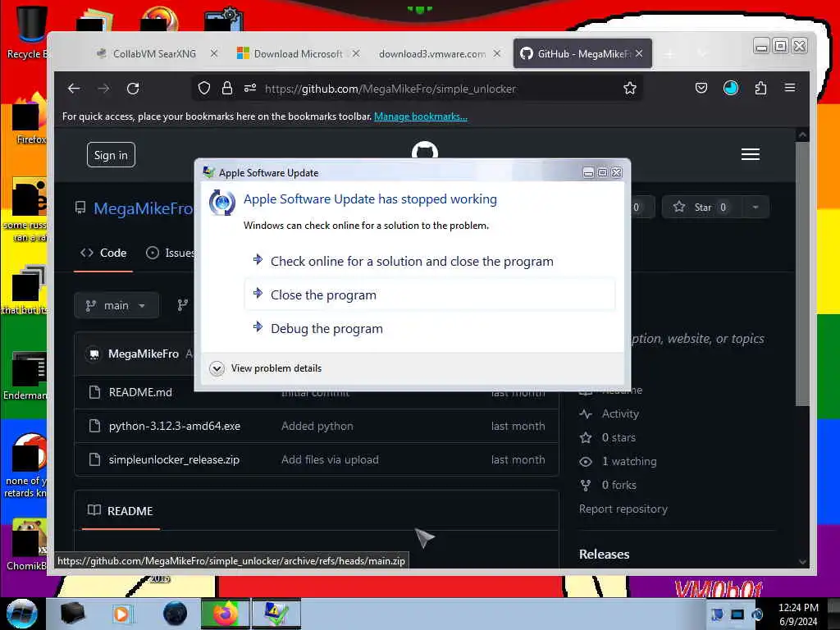The height and width of the screenshot is (630, 840).
Task: Click the volume icon in the system tray
Action: [x=756, y=614]
